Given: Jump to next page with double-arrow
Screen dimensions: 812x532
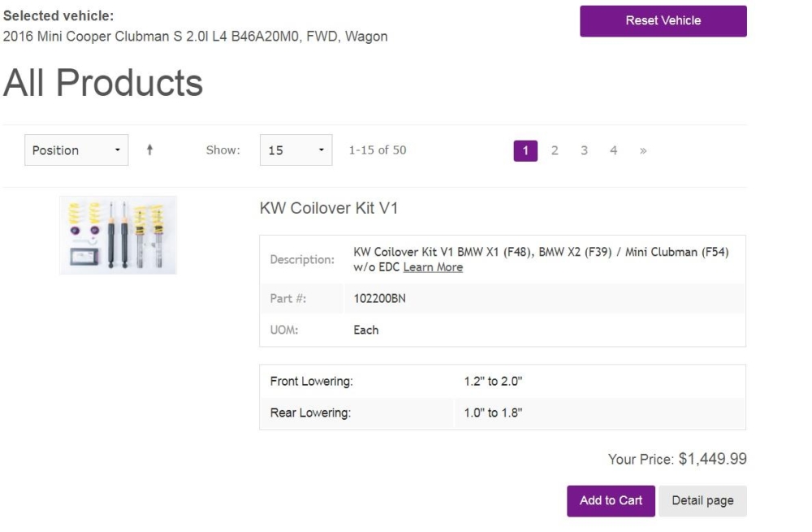Looking at the screenshot, I should tap(643, 151).
